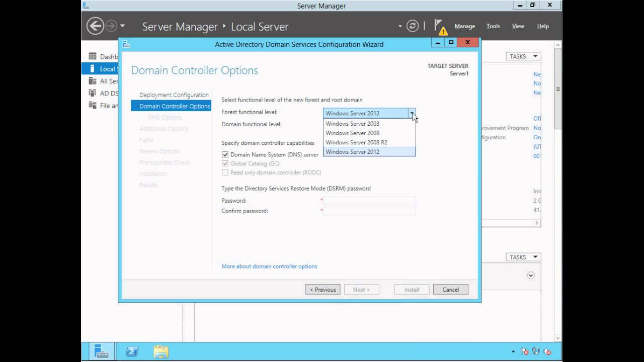644x362 pixels.
Task: Click the Server Manager forward arrow button
Action: tap(111, 26)
